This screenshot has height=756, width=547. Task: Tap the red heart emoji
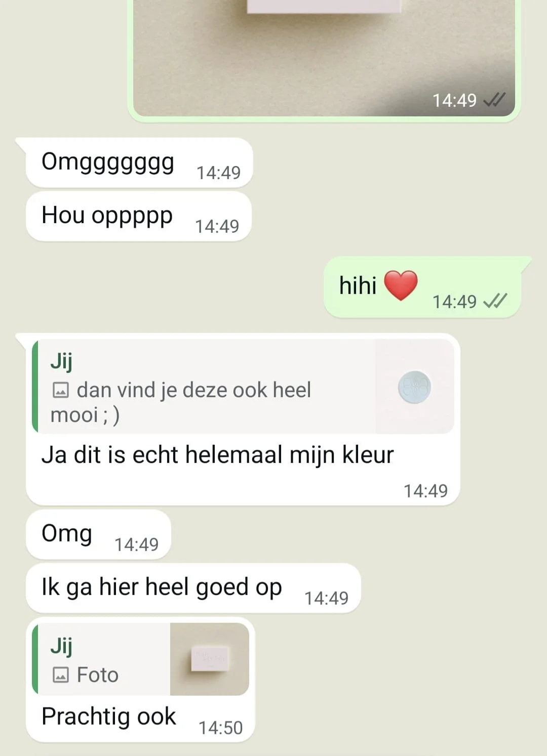click(x=401, y=285)
